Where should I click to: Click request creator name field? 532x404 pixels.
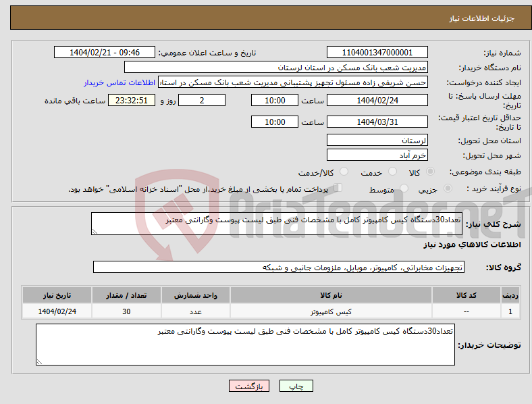(x=293, y=82)
